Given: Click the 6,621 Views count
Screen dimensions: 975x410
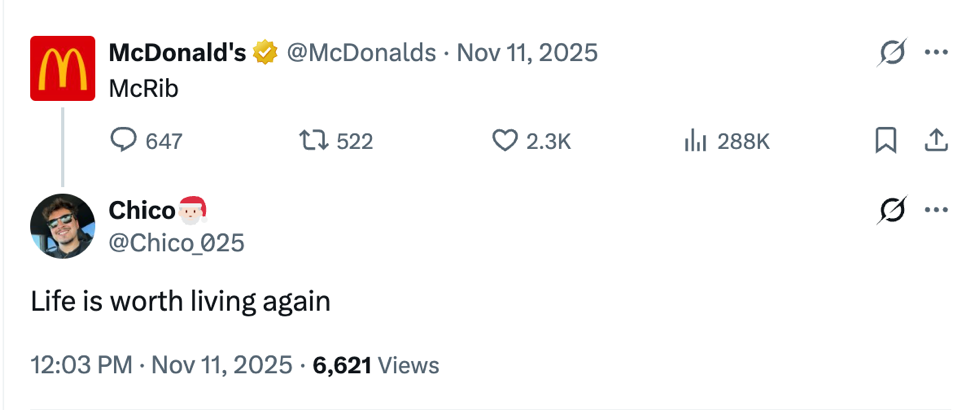Looking at the screenshot, I should pyautogui.click(x=376, y=365).
